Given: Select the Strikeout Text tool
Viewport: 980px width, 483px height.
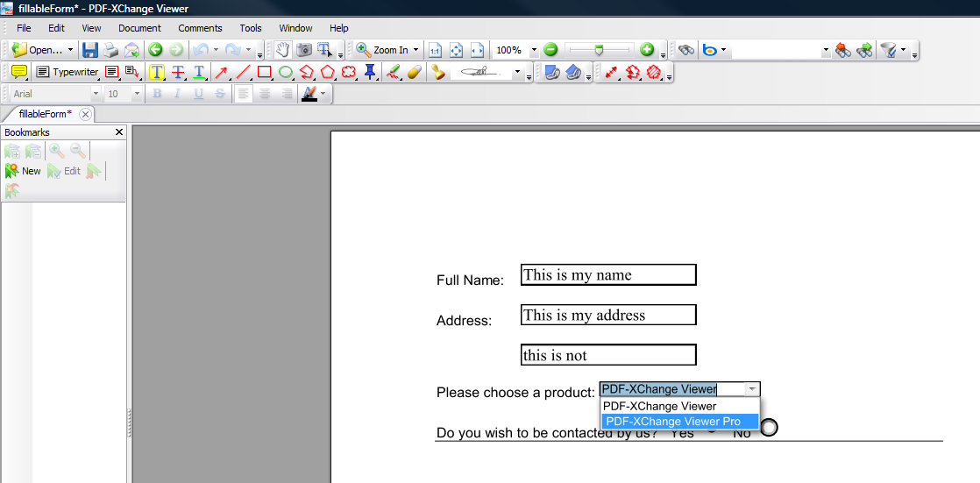Looking at the screenshot, I should (x=178, y=72).
